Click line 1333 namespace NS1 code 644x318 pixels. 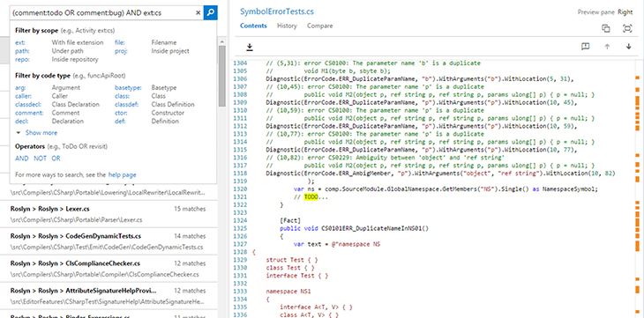288,292
